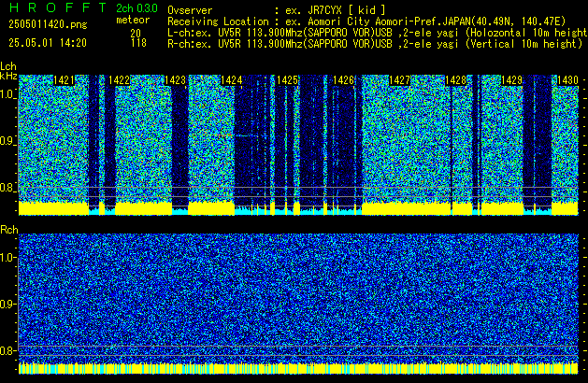Click the 1425 time marker label
588x383 pixels.
tap(287, 80)
